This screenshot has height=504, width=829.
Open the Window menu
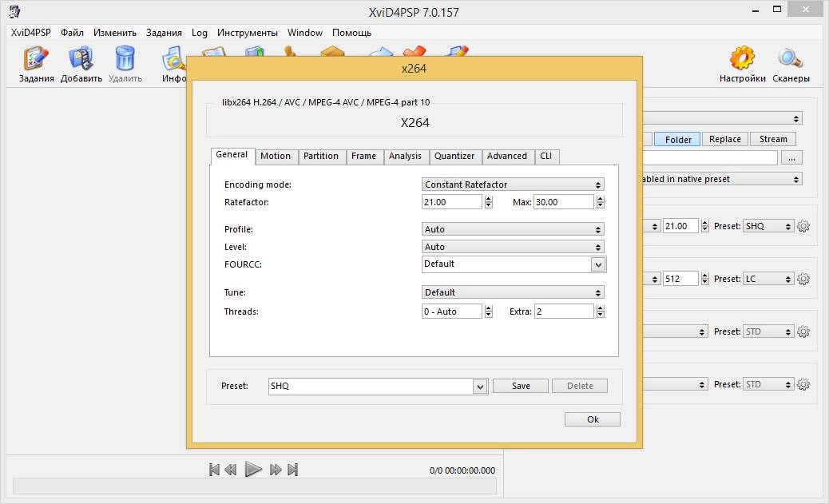305,33
